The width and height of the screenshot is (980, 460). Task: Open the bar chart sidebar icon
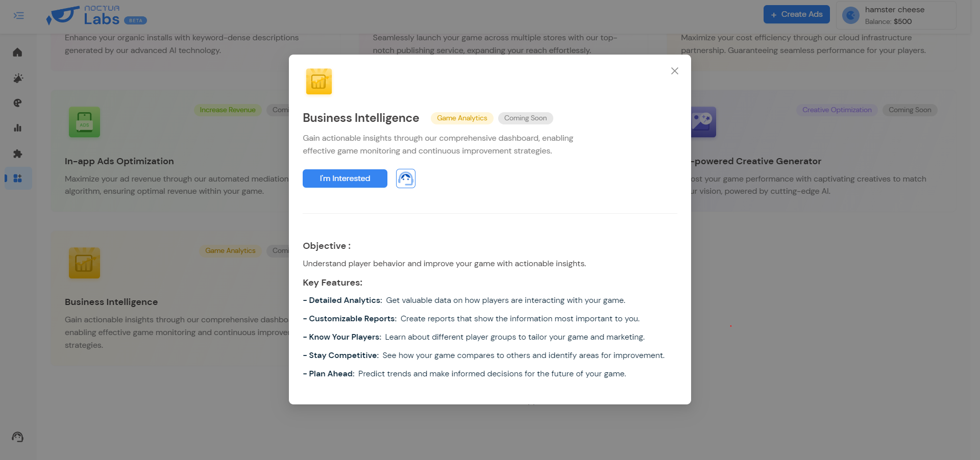tap(18, 128)
